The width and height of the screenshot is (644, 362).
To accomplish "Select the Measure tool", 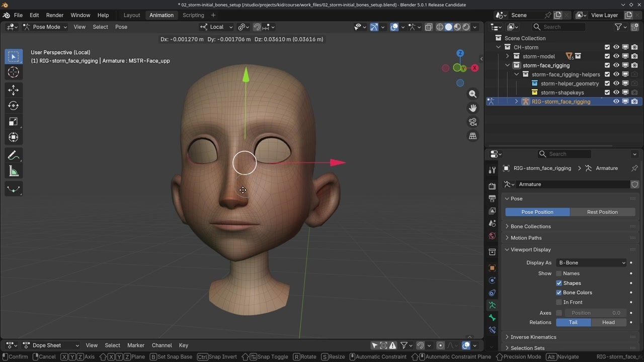I will (14, 172).
